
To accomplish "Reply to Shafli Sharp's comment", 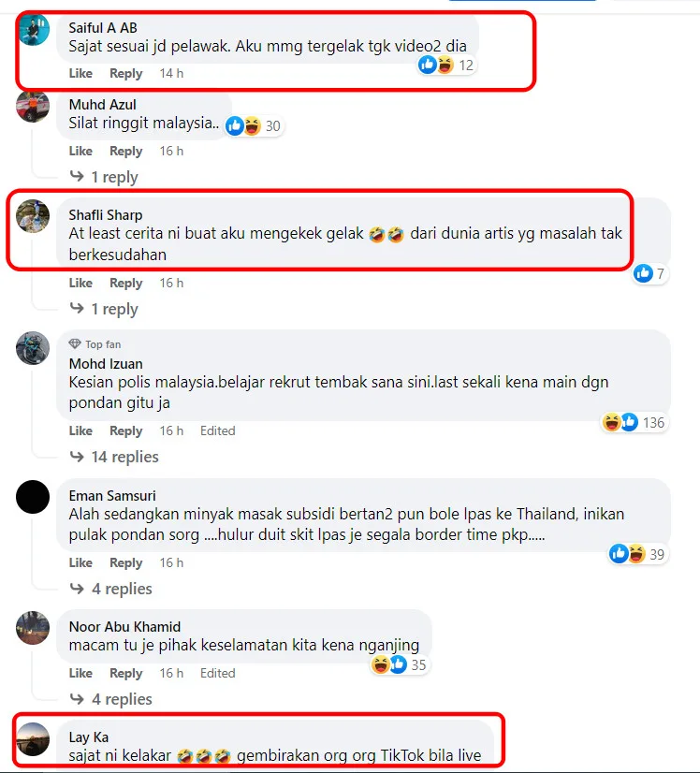I will [125, 283].
